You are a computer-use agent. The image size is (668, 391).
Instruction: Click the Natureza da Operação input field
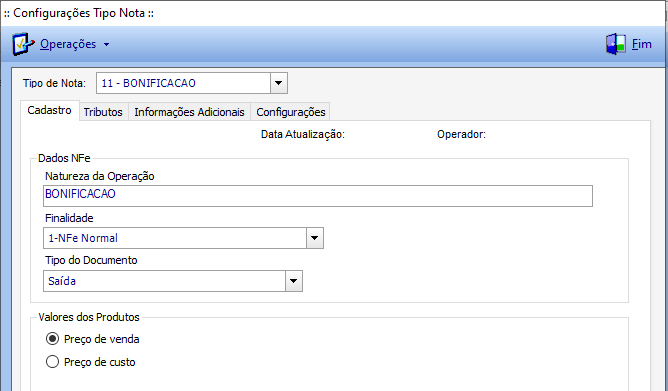click(318, 196)
